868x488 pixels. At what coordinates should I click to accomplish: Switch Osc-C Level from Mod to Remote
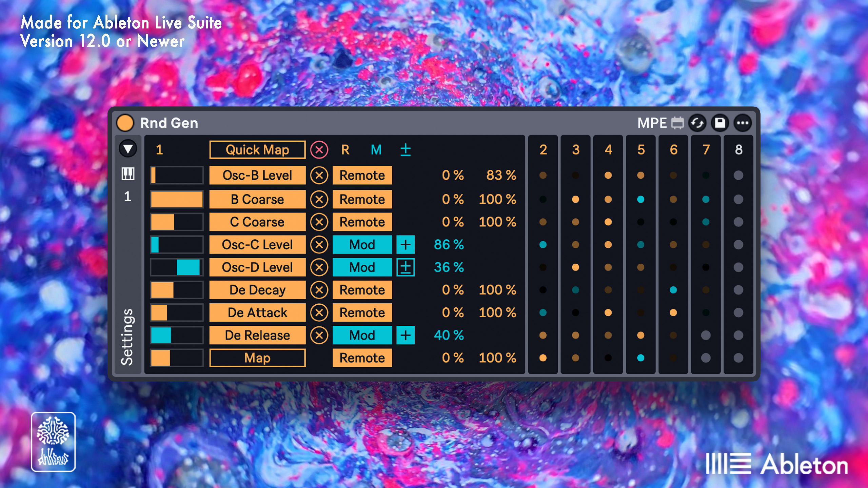(x=362, y=244)
